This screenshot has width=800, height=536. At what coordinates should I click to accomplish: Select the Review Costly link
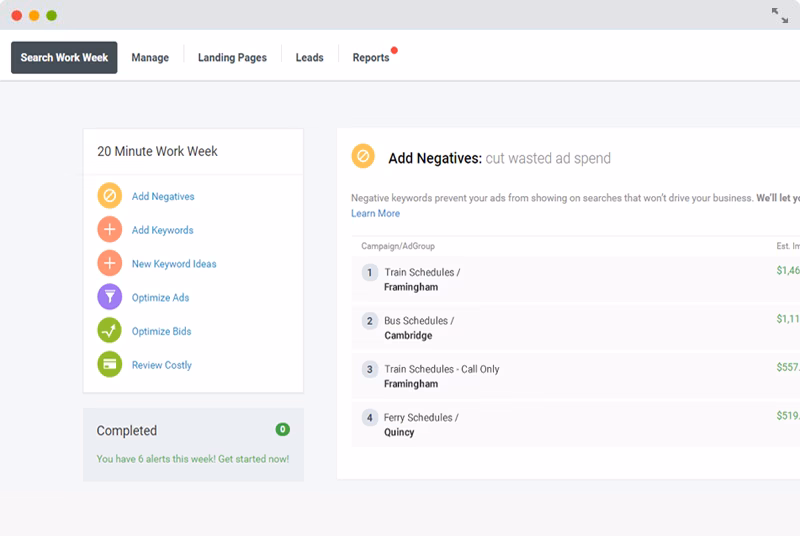pyautogui.click(x=161, y=365)
